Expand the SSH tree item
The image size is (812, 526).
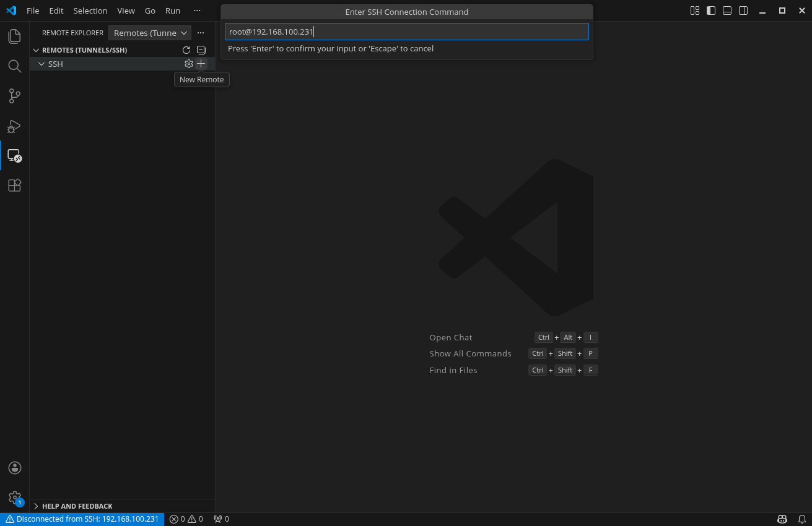(41, 64)
